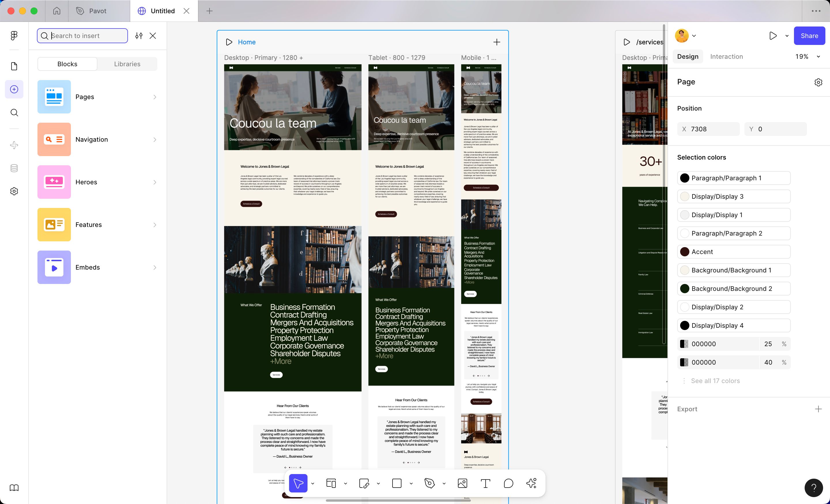Select the Rectangle shape tool
Screen dimensions: 830x504
click(397, 484)
